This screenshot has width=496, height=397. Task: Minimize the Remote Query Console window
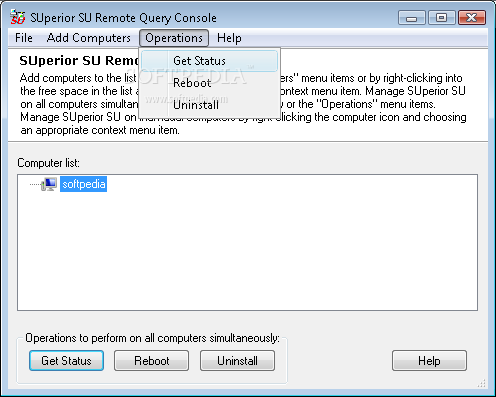coord(412,18)
